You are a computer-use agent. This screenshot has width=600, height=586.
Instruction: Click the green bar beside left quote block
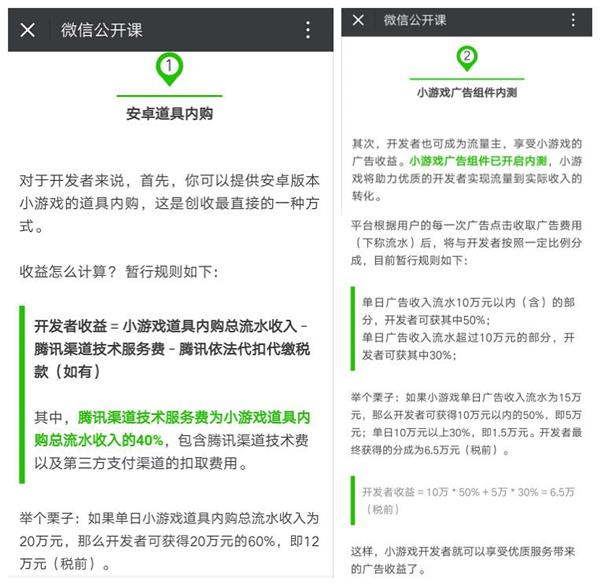(22, 395)
